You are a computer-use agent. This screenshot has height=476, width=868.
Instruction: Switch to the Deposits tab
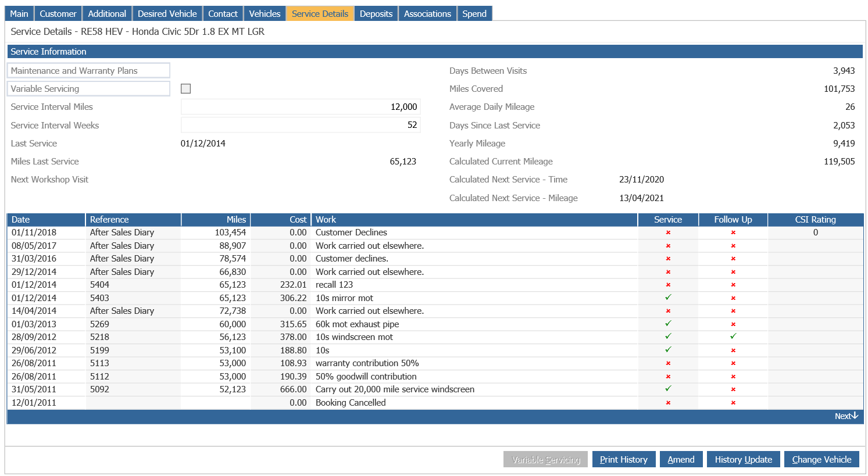[376, 13]
